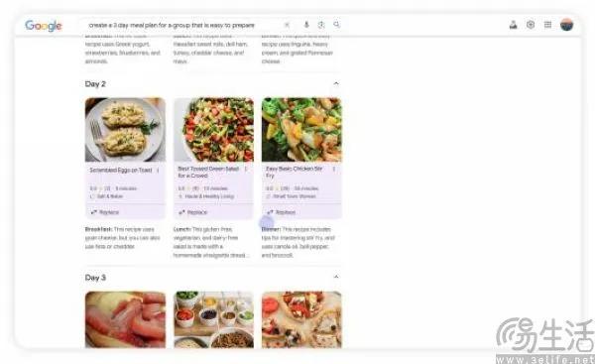Replace the Chicken Stir Fry recipe
The height and width of the screenshot is (364, 595).
coord(282,212)
